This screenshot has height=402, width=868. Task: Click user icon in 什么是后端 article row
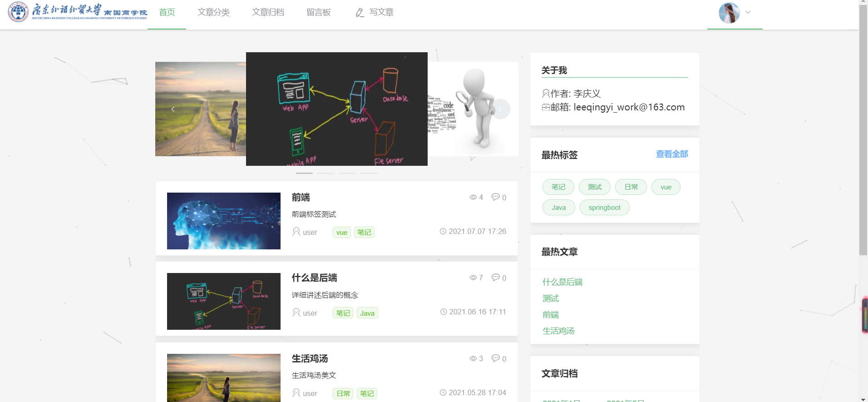(296, 313)
